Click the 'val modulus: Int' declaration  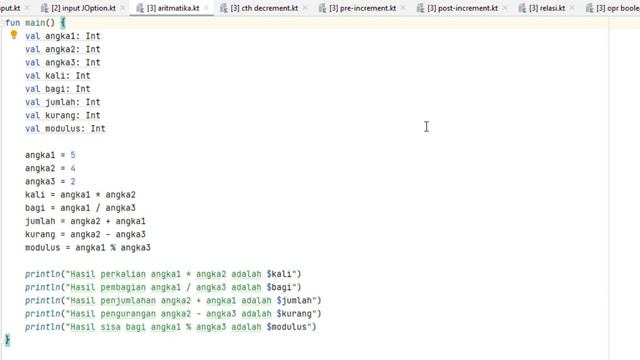[65, 129]
